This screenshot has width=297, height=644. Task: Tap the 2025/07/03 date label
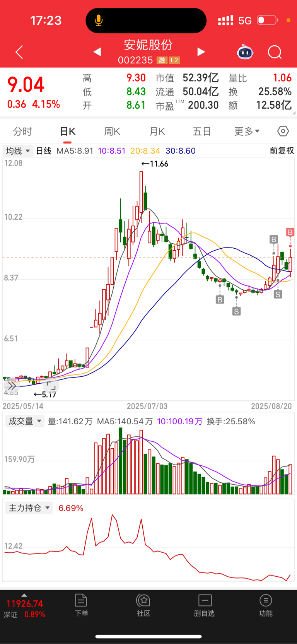[x=147, y=406]
